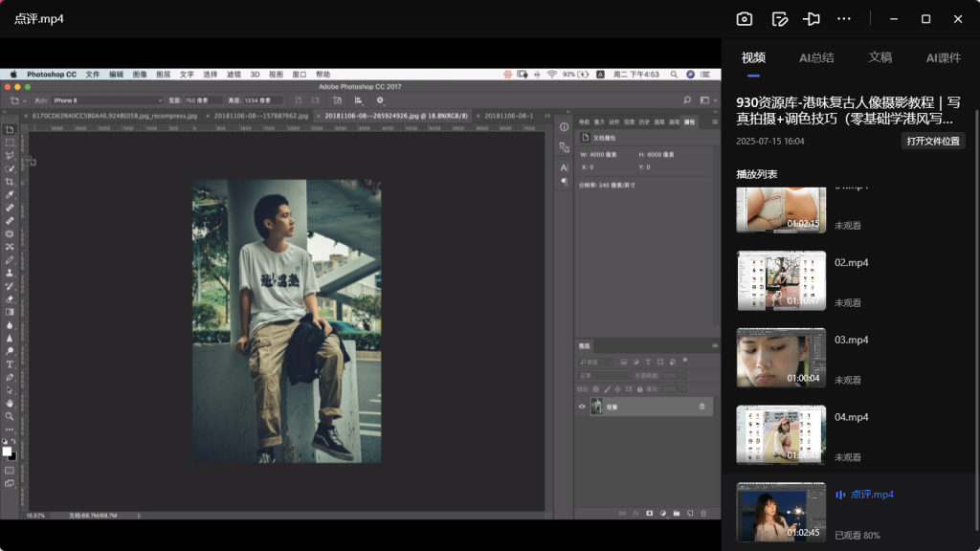
Task: Click the Zoom magnifier tool in Photoshop toolbar
Action: pos(10,416)
